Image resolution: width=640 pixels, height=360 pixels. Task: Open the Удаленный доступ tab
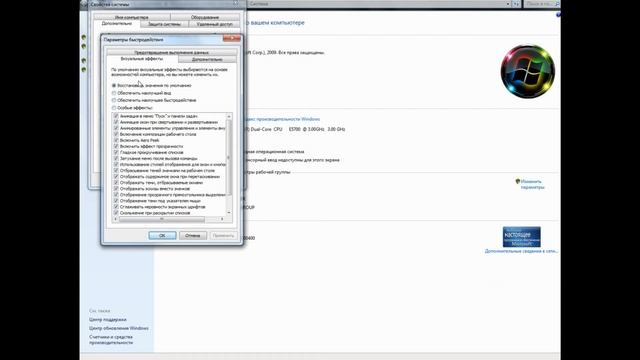coord(214,24)
